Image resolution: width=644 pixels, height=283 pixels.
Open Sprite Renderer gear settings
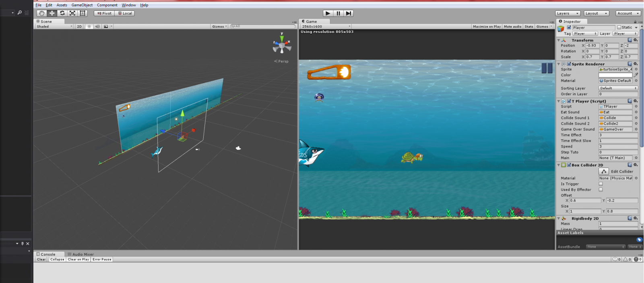(636, 64)
